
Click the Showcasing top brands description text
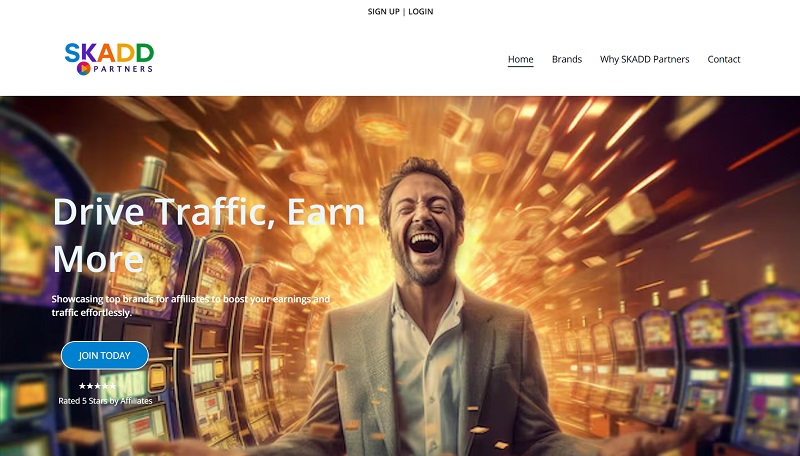point(191,306)
